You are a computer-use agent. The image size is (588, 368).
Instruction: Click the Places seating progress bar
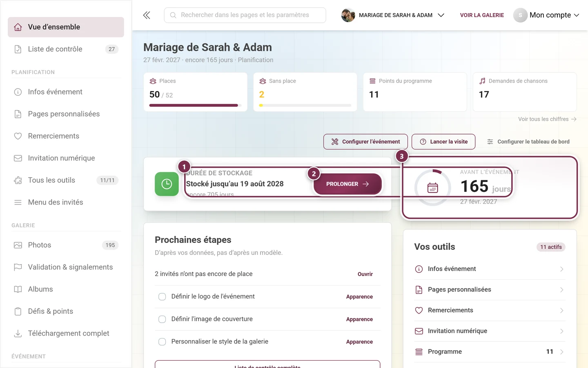coord(195,105)
